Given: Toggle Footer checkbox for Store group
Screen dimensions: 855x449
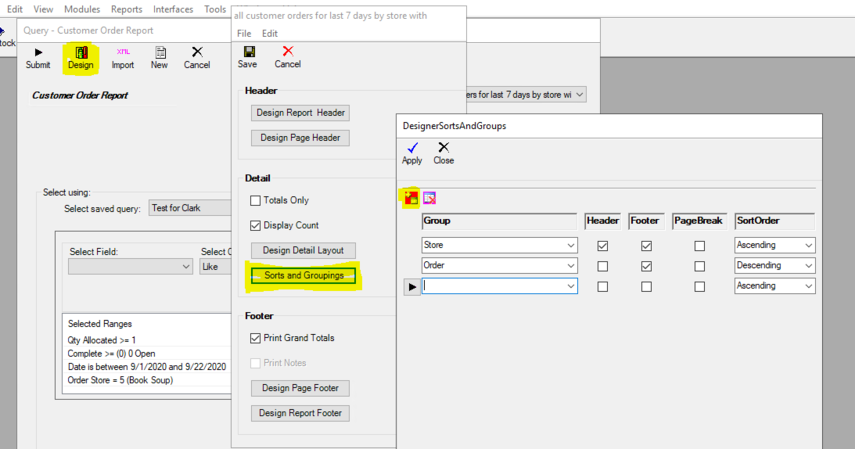Looking at the screenshot, I should (646, 246).
